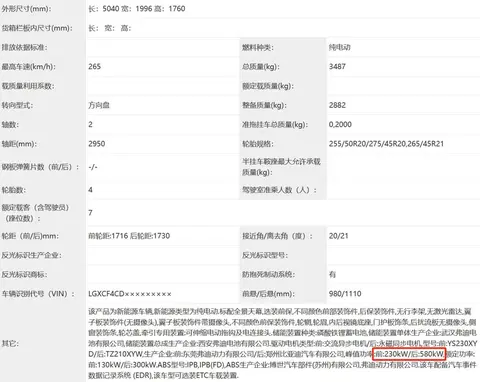The image size is (480, 382).
Task: Click the tire count value 4
Action: click(90, 190)
